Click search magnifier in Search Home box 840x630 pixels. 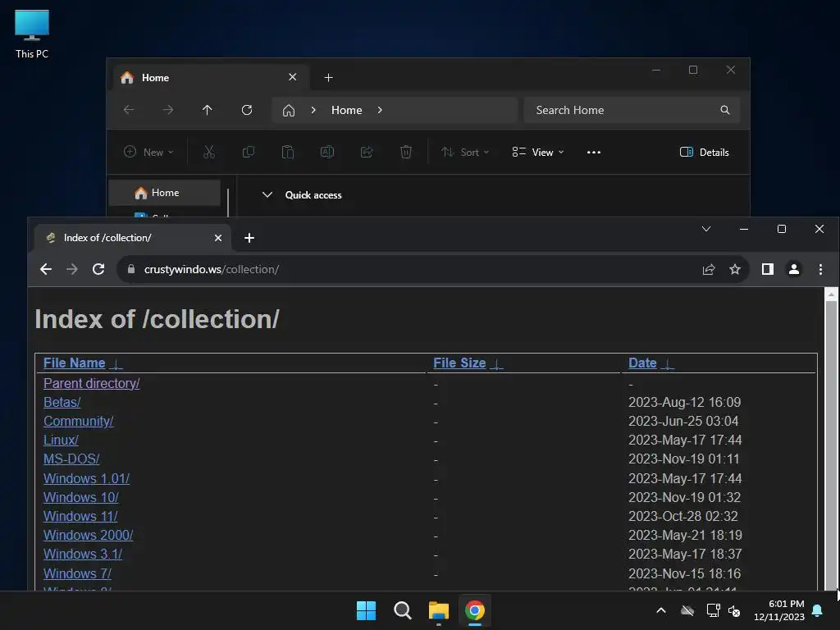pos(725,110)
